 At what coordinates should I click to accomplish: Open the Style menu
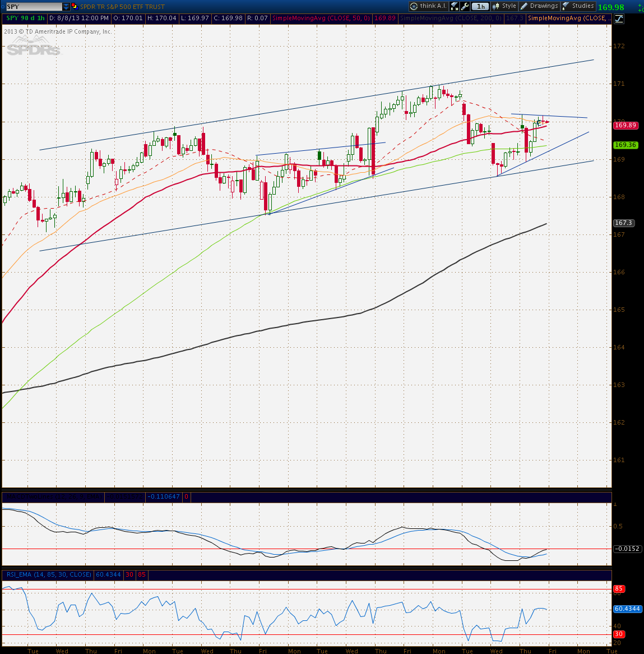504,6
